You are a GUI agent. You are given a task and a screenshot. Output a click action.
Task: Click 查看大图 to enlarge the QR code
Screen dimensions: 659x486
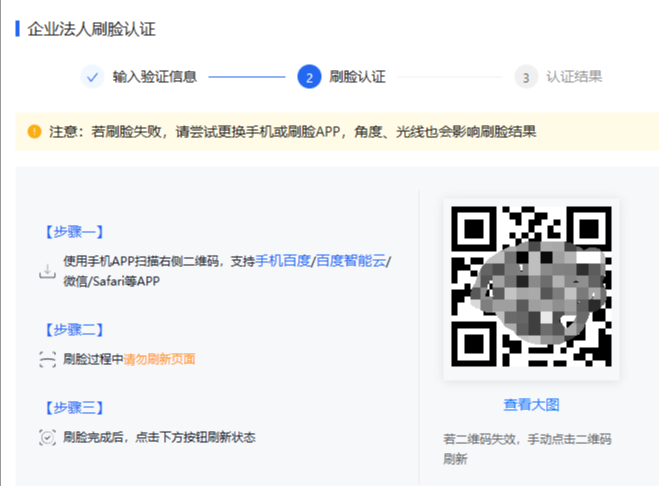pos(531,404)
